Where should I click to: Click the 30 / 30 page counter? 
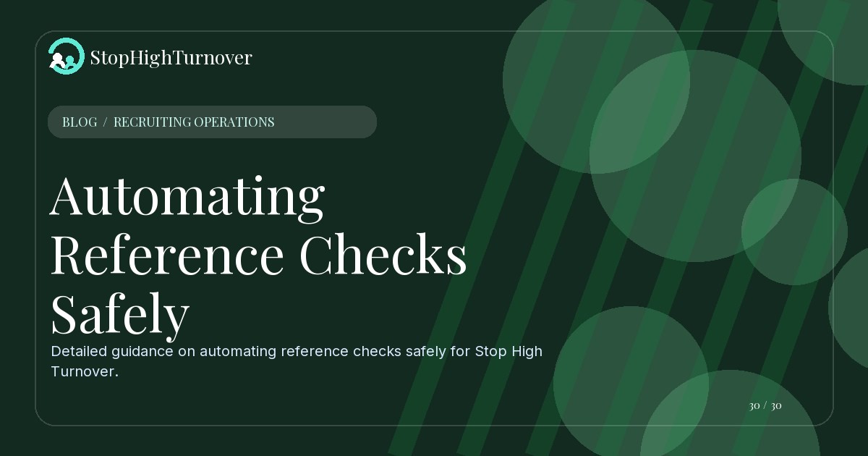pyautogui.click(x=765, y=405)
